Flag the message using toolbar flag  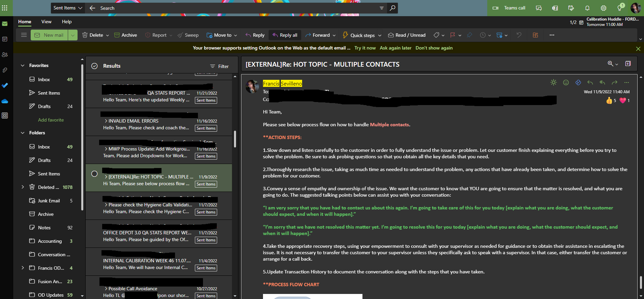(453, 35)
